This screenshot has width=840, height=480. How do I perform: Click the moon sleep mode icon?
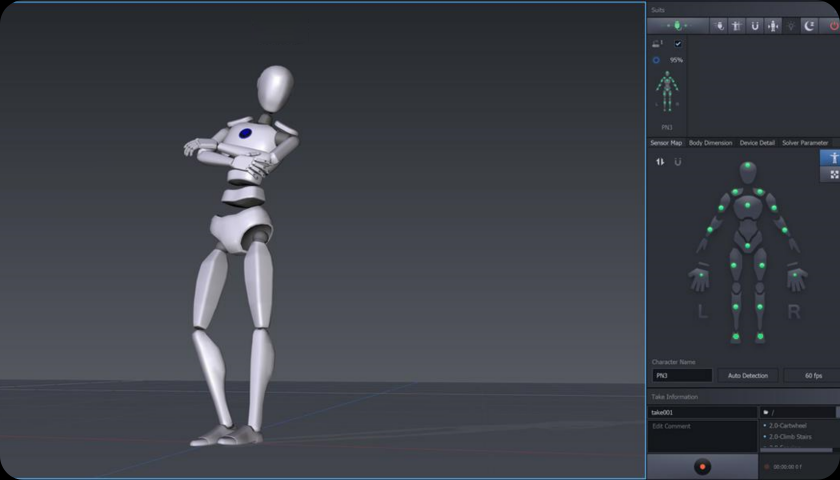pyautogui.click(x=810, y=26)
